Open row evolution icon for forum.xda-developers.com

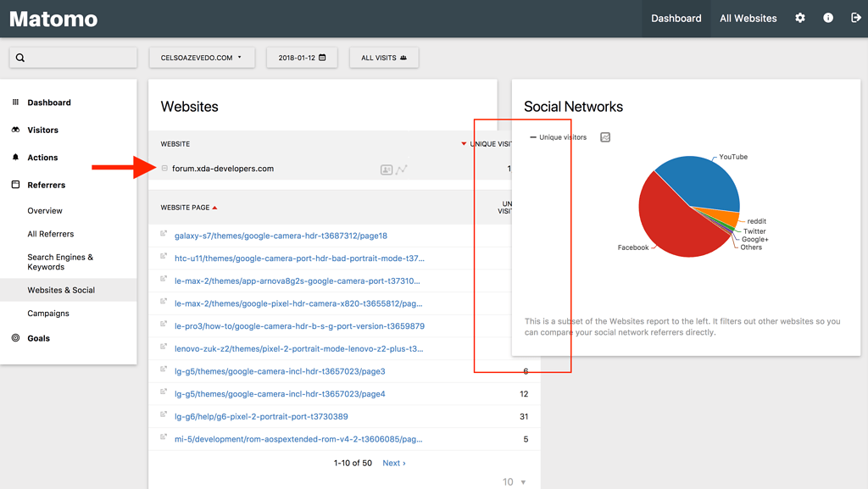tap(402, 169)
